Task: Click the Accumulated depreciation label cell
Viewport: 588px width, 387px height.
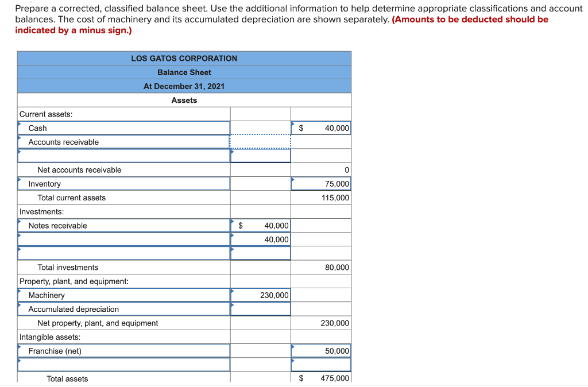Action: pos(123,309)
